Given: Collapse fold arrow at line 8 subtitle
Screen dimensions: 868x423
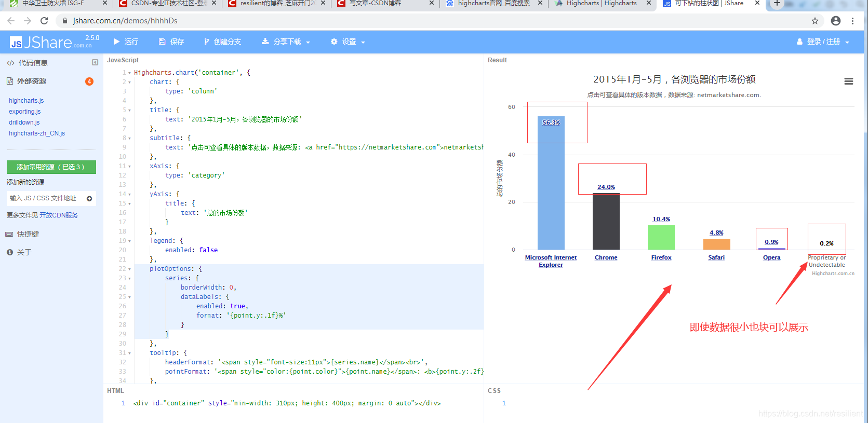Looking at the screenshot, I should 129,139.
